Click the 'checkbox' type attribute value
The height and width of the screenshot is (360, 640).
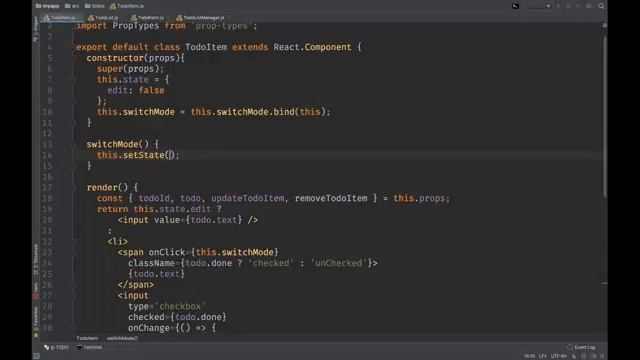(x=180, y=307)
